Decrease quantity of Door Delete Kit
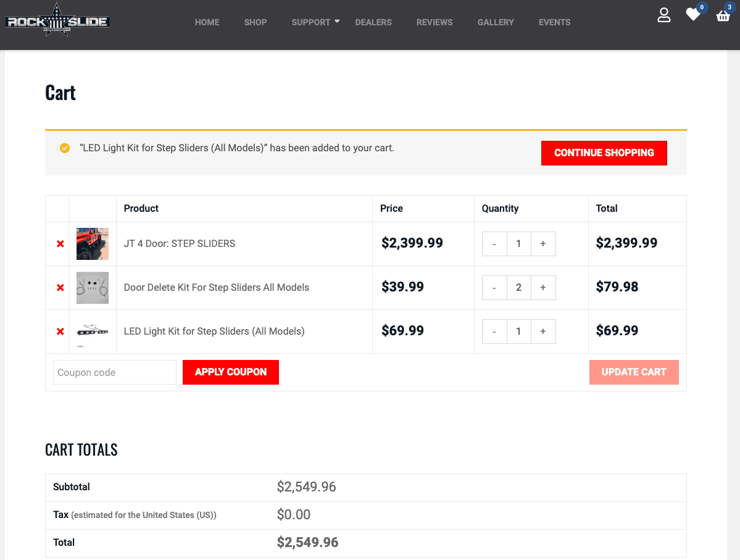740x560 pixels. point(494,288)
